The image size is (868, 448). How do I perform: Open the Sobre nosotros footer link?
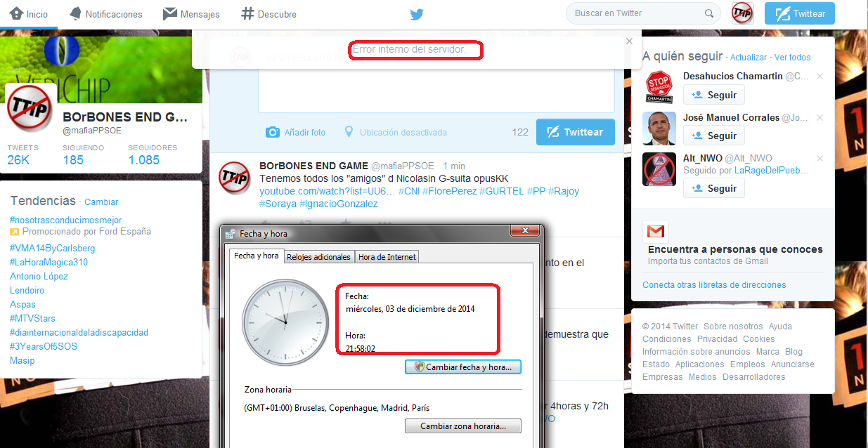tap(733, 327)
